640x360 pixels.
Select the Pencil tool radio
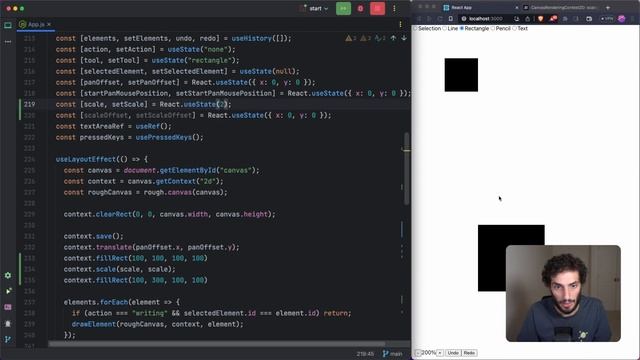tap(493, 29)
